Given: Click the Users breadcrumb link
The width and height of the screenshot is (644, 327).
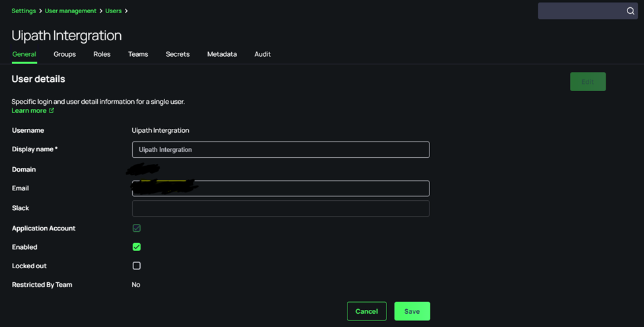Looking at the screenshot, I should tap(115, 11).
